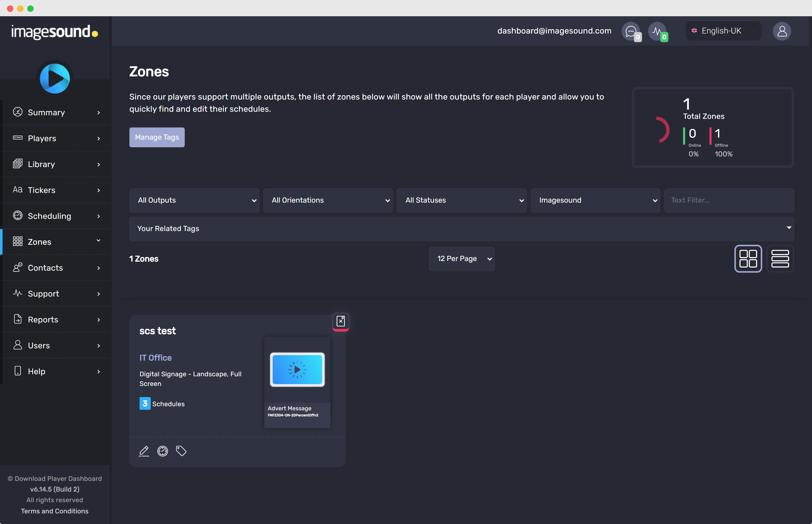The width and height of the screenshot is (812, 524).
Task: Open the All Outputs dropdown
Action: [x=194, y=200]
